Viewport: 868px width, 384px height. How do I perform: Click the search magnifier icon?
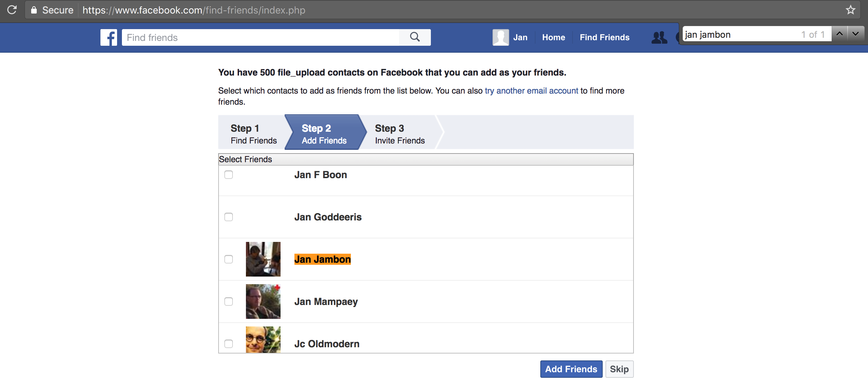tap(415, 37)
